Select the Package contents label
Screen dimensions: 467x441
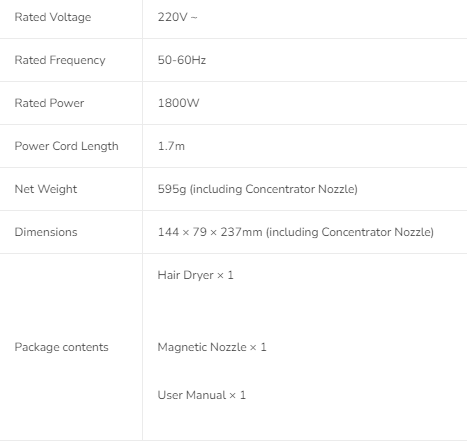click(x=61, y=347)
